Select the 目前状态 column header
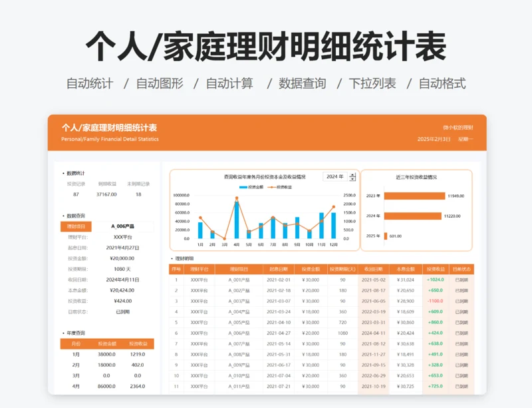 coord(462,269)
